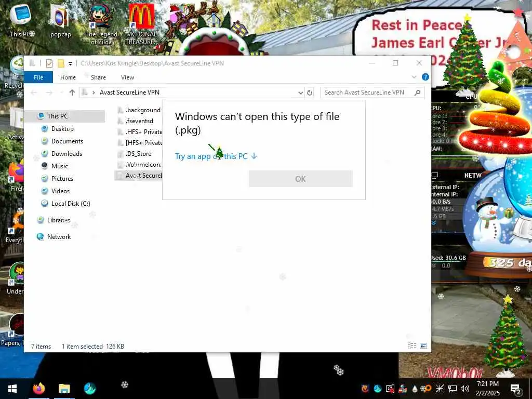Open the Windows Start menu
This screenshot has width=532, height=399.
(x=12, y=389)
